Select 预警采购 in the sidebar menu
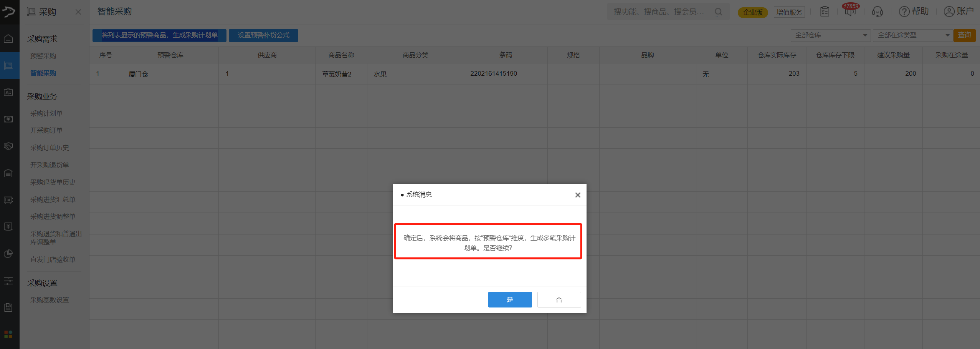The height and width of the screenshot is (349, 980). [43, 56]
